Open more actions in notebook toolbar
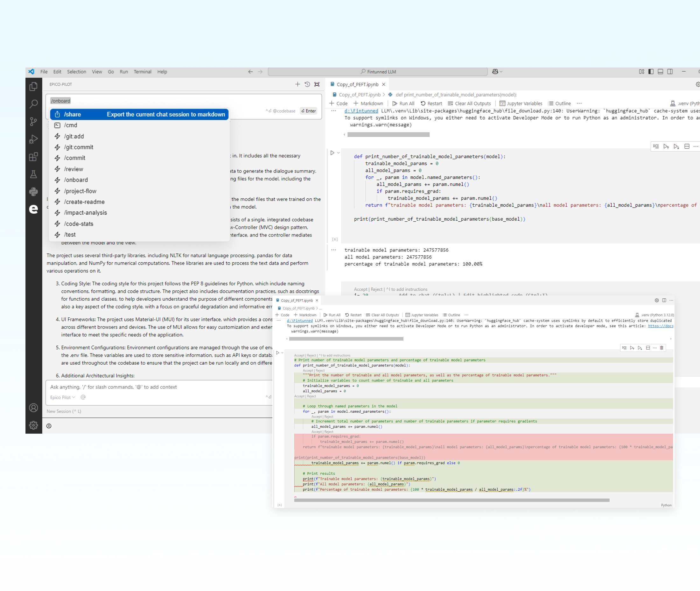Image resolution: width=700 pixels, height=591 pixels. [579, 103]
